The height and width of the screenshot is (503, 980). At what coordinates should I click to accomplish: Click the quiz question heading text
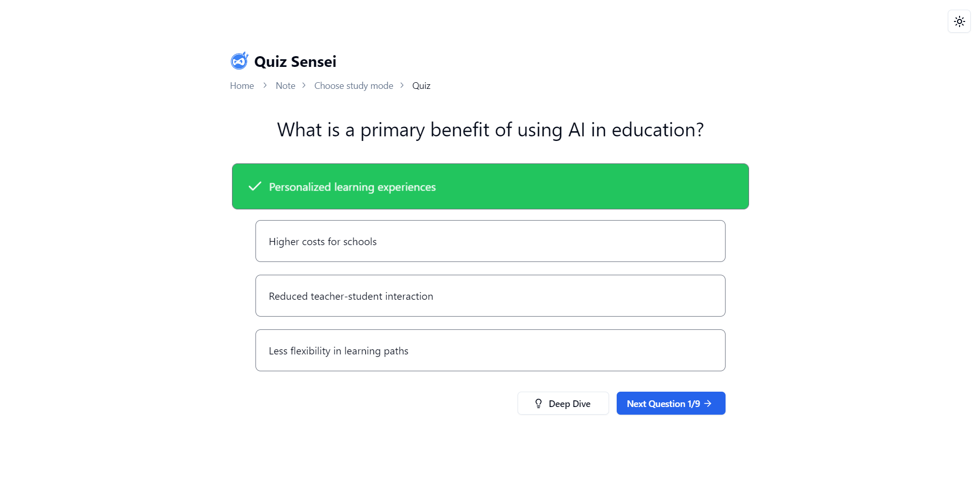click(490, 130)
